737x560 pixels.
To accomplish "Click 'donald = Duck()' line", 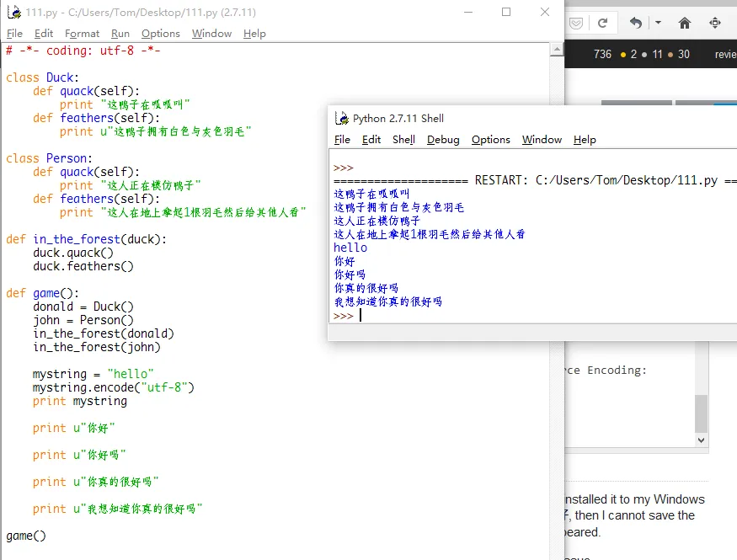I will 83,307.
